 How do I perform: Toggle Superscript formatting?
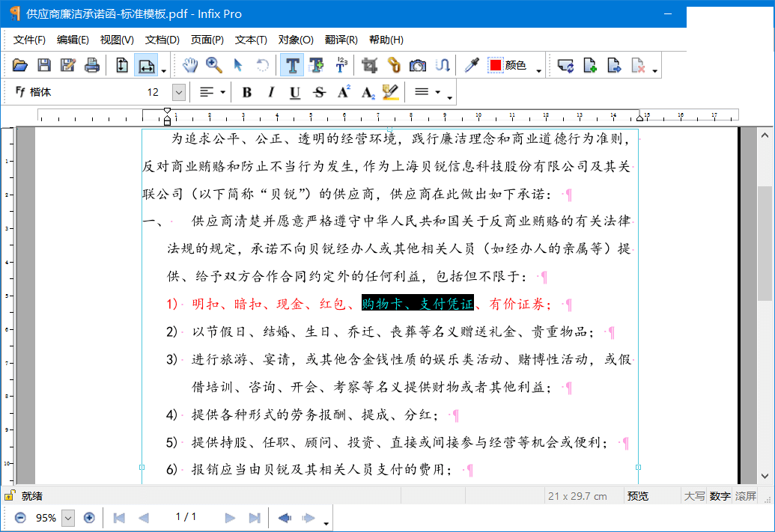344,92
